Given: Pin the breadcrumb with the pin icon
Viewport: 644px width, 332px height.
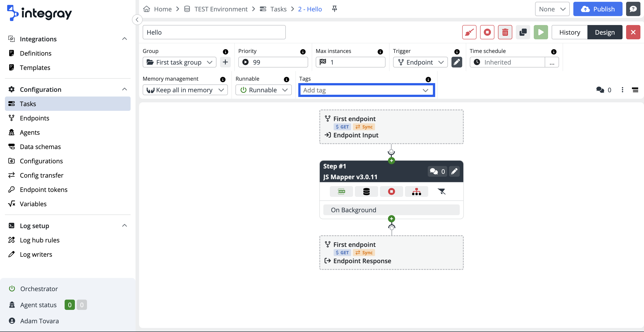Looking at the screenshot, I should [x=334, y=9].
